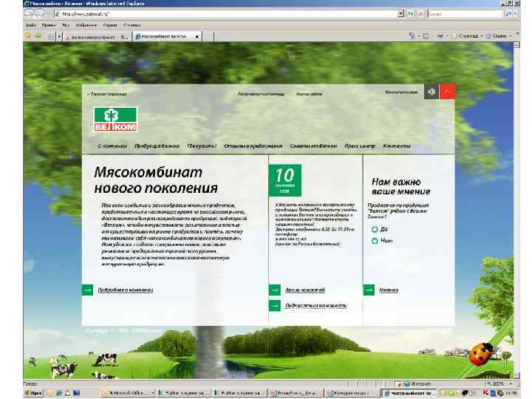Open the 'Пресс центр' nav item
The image size is (532, 399).
[360, 146]
